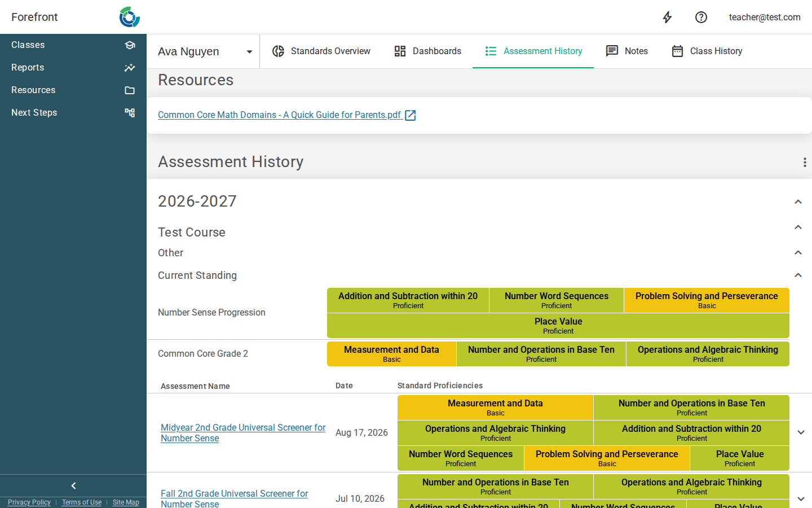Open the Ava Nguyen student dropdown
The image size is (812, 508).
coord(203,51)
